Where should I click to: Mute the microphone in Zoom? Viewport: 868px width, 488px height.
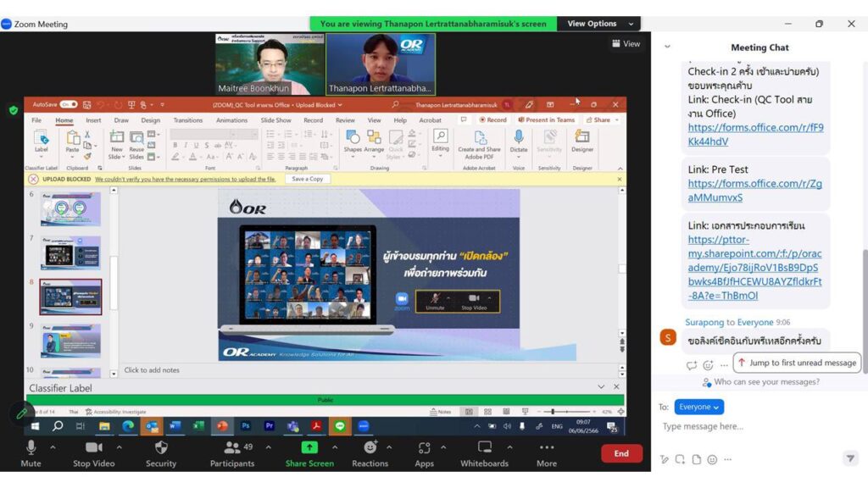(31, 454)
